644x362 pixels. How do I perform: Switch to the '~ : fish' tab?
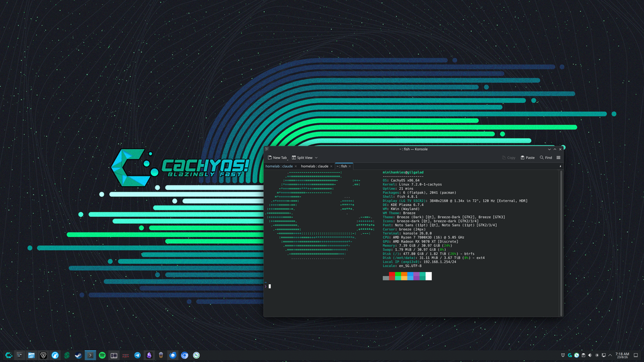point(341,166)
